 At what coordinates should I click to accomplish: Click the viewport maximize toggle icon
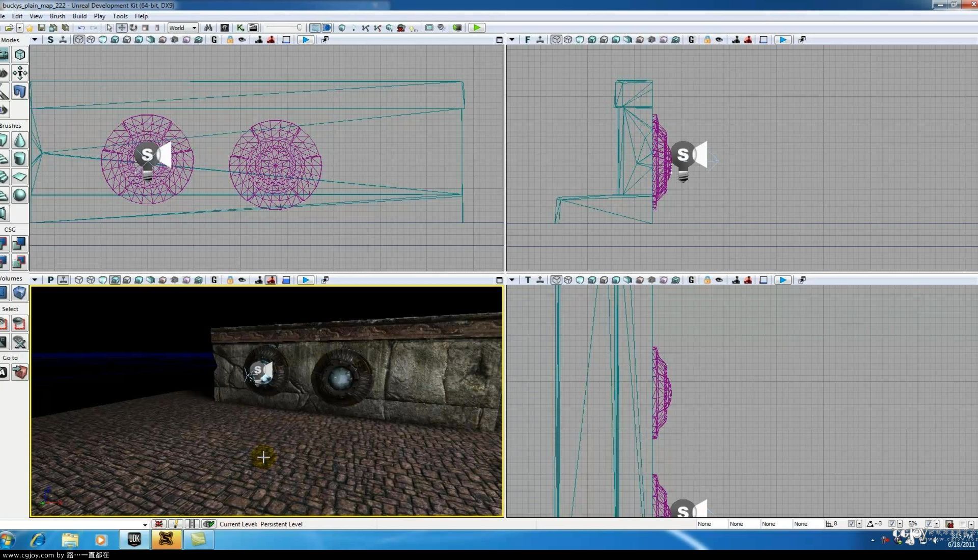tap(498, 40)
